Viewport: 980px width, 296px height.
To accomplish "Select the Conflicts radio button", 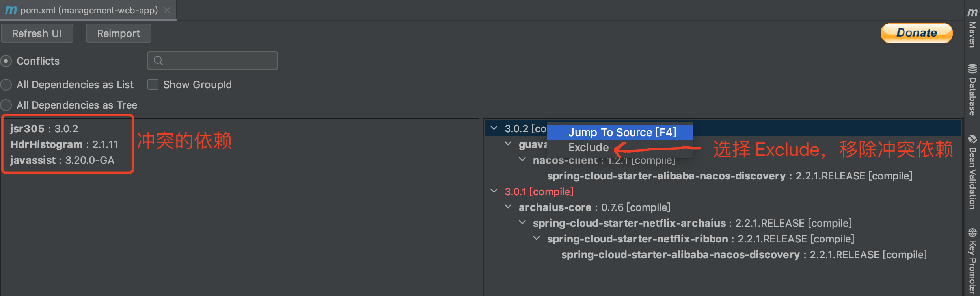I will [x=6, y=61].
